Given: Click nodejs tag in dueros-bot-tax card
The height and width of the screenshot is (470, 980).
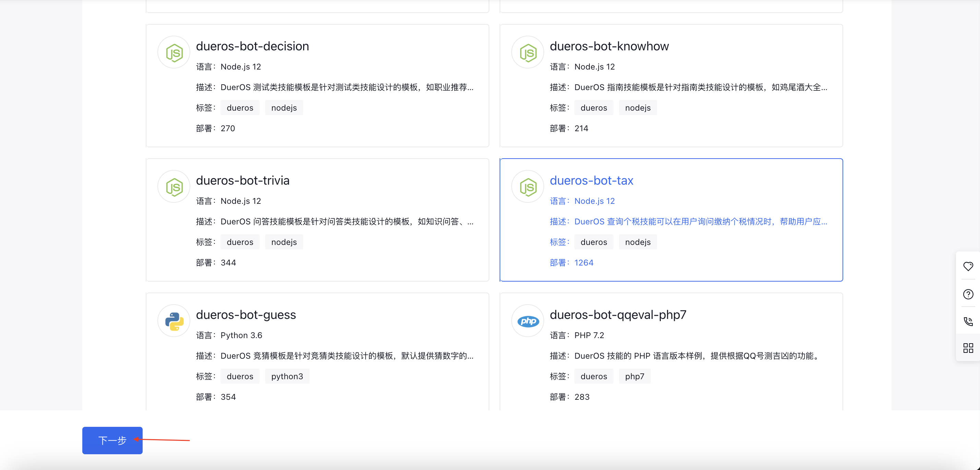Looking at the screenshot, I should [637, 242].
